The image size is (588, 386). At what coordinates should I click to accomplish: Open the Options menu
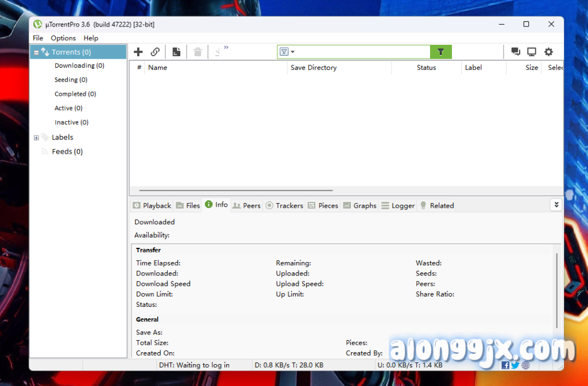[x=63, y=38]
